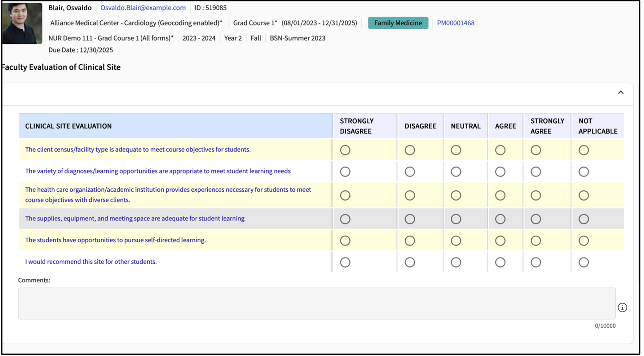Screen dimensions: 644x356
Task: Open Osvaldo.Blair@example.com email link
Action: pyautogui.click(x=143, y=8)
